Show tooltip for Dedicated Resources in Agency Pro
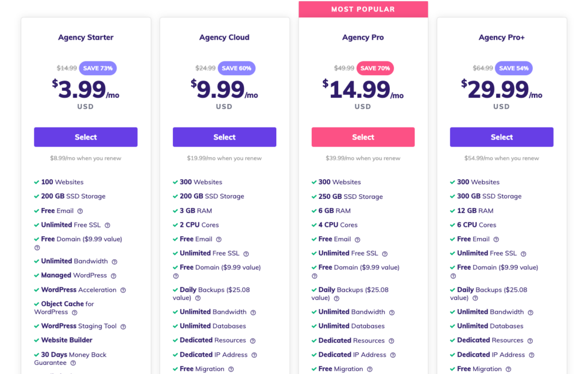Viewport: 588px width, 374px height. (x=391, y=341)
